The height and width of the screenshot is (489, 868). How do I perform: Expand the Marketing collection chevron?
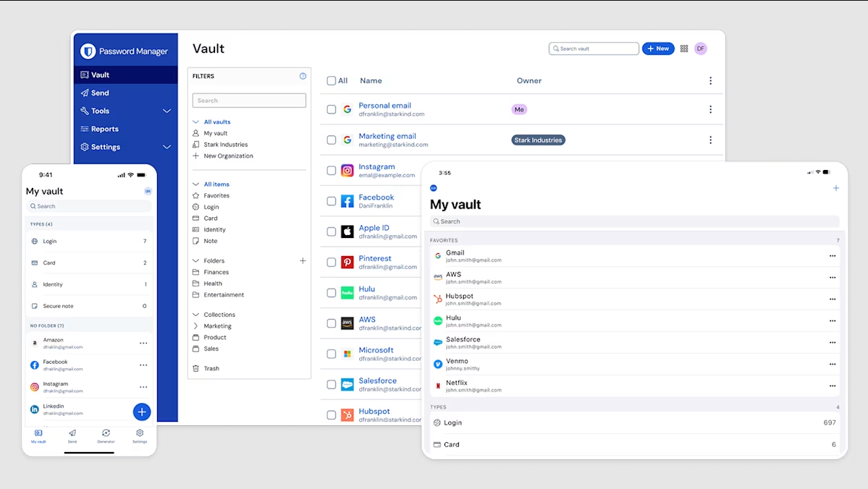pyautogui.click(x=195, y=326)
